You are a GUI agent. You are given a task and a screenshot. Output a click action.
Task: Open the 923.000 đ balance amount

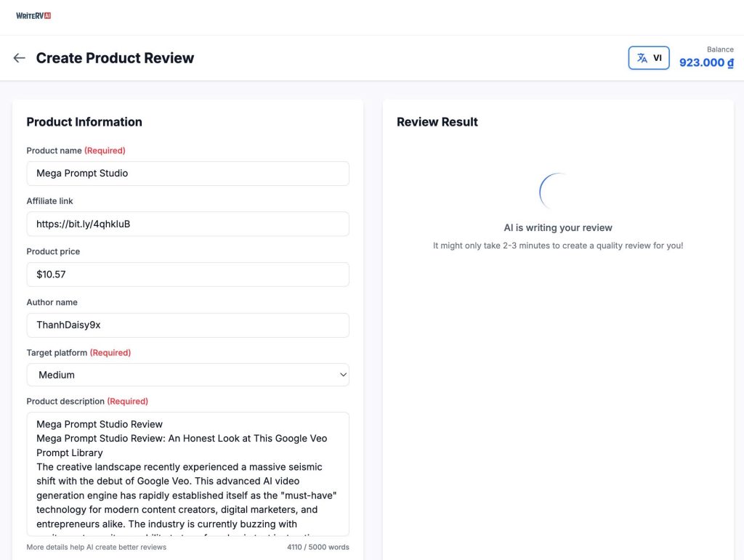coord(705,62)
